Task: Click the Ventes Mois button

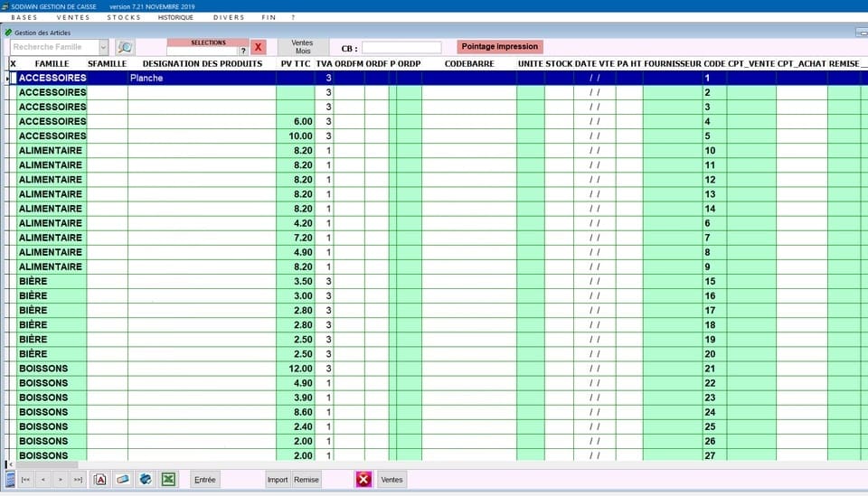Action: pyautogui.click(x=302, y=47)
